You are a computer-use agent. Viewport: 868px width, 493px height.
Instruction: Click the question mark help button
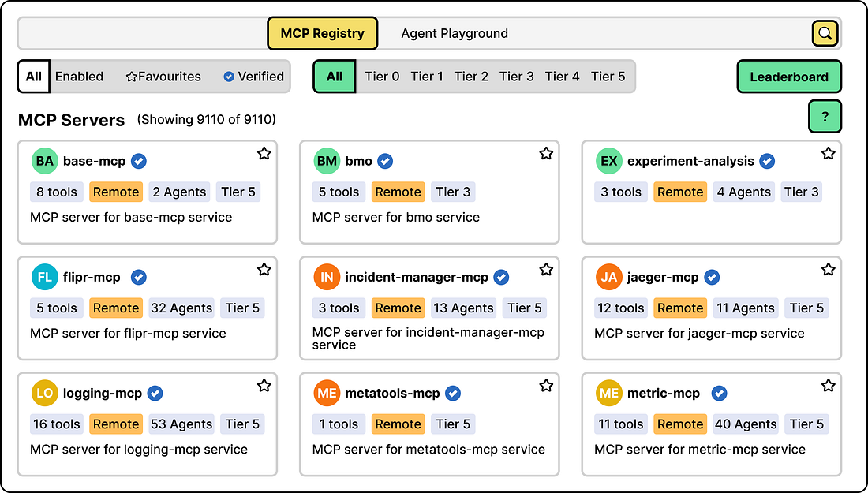pyautogui.click(x=825, y=116)
